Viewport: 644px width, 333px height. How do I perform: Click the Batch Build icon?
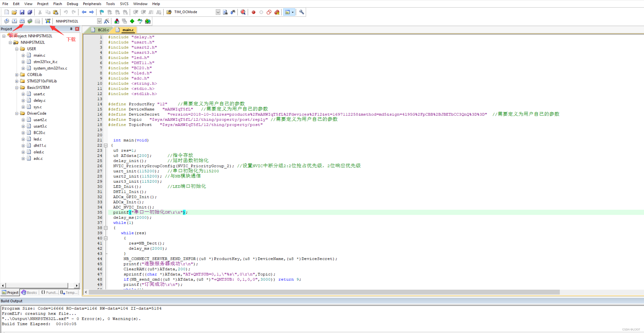click(x=30, y=21)
